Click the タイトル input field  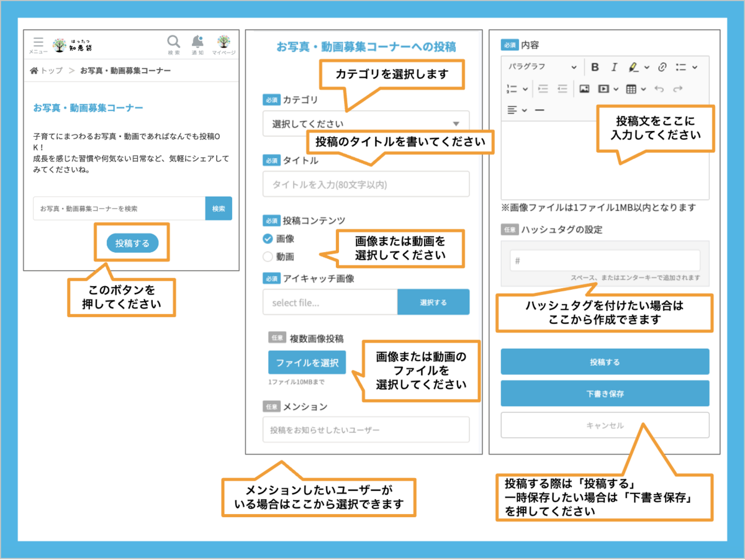click(366, 184)
